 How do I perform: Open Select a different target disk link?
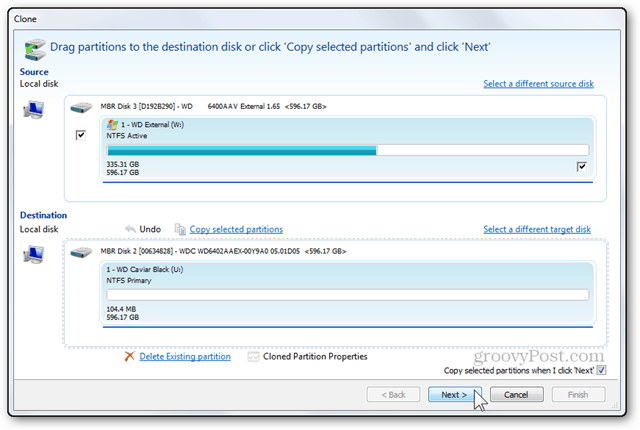coord(537,229)
